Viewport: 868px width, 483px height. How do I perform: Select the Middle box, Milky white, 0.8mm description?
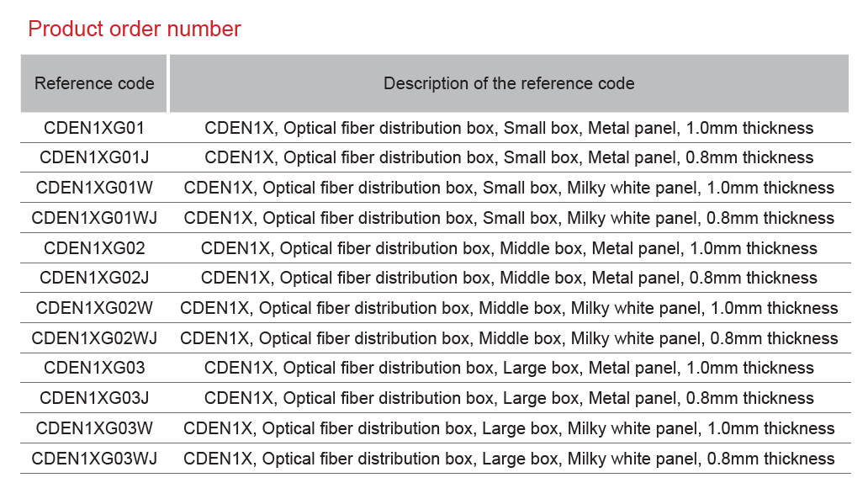click(509, 338)
